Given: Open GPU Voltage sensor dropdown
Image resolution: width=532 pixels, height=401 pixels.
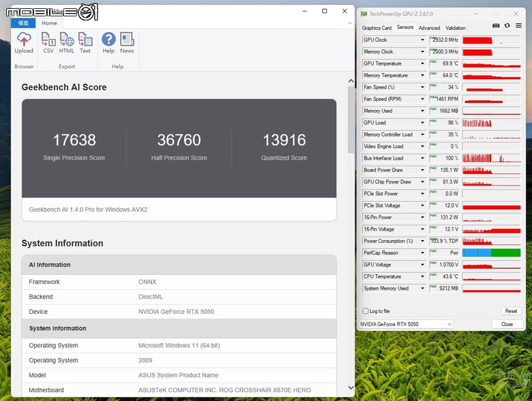Looking at the screenshot, I should coord(422,265).
